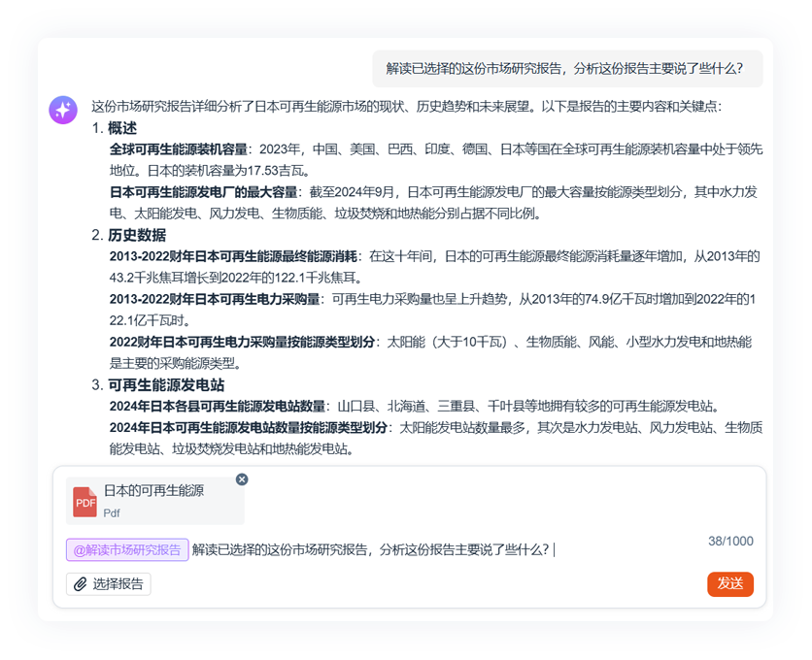The height and width of the screenshot is (660, 812).
Task: Click 2013-2022财年日本可再生电力采购量 bold text
Action: click(215, 299)
